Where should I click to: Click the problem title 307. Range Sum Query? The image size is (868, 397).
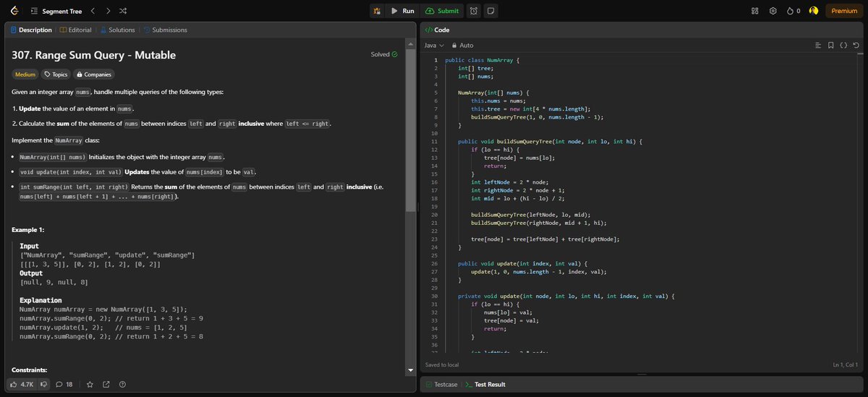click(93, 55)
